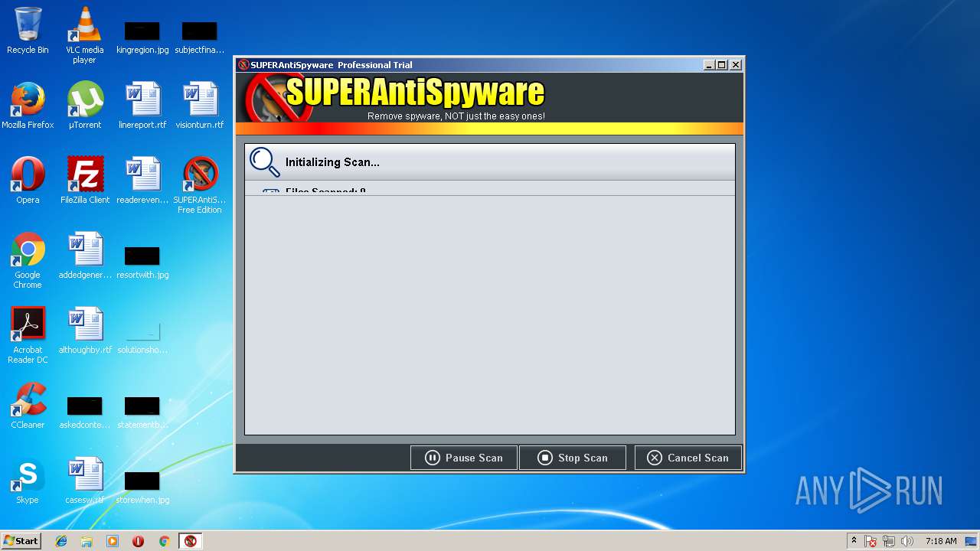
Task: Select the subjectfina... file icon
Action: pos(200,37)
